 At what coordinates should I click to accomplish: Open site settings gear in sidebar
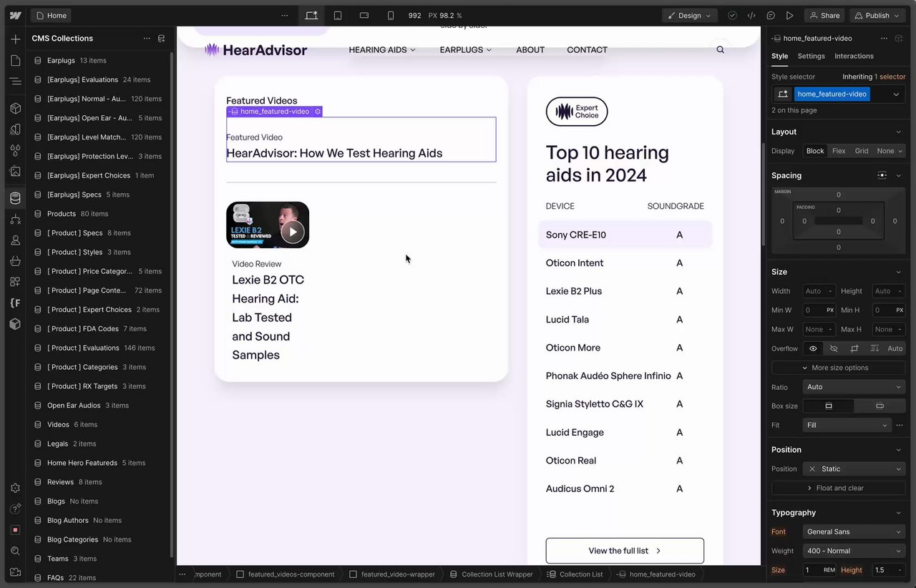15,488
